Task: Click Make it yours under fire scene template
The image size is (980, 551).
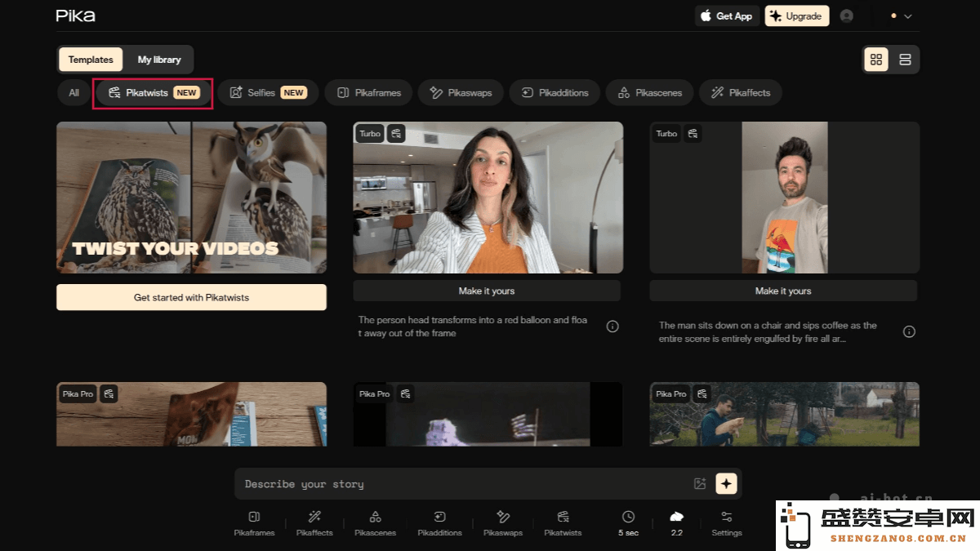Action: (783, 291)
